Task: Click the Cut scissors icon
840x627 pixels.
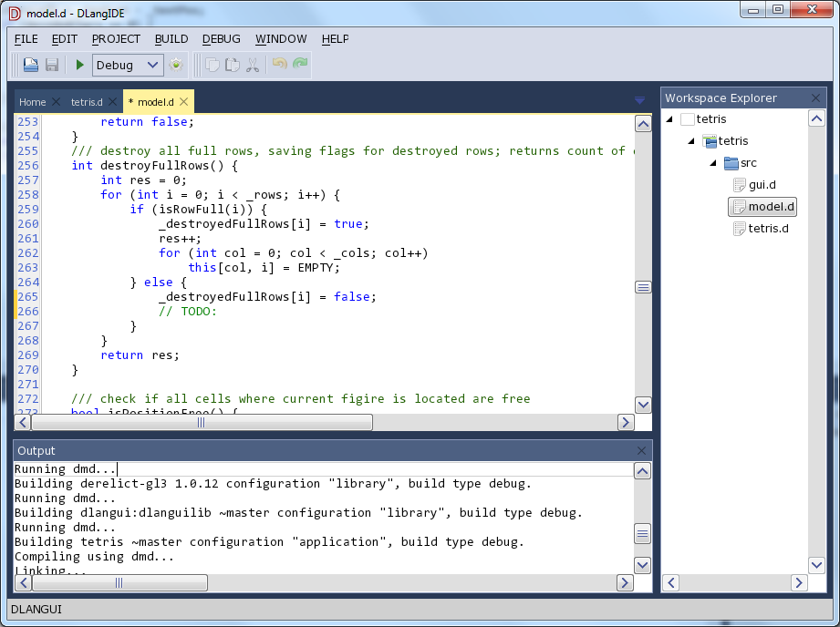Action: (x=253, y=65)
